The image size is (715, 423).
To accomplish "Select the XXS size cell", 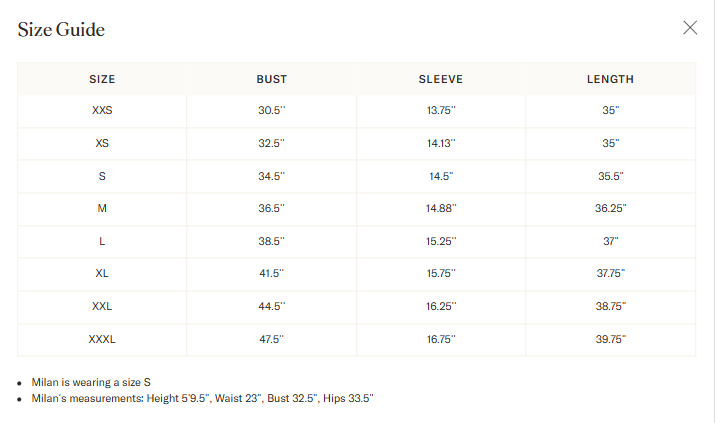I will click(x=102, y=111).
